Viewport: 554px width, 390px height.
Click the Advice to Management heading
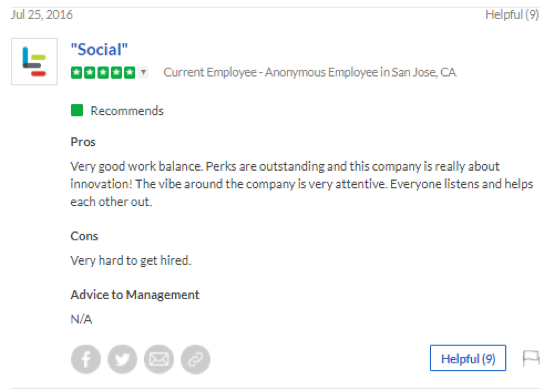pyautogui.click(x=135, y=295)
